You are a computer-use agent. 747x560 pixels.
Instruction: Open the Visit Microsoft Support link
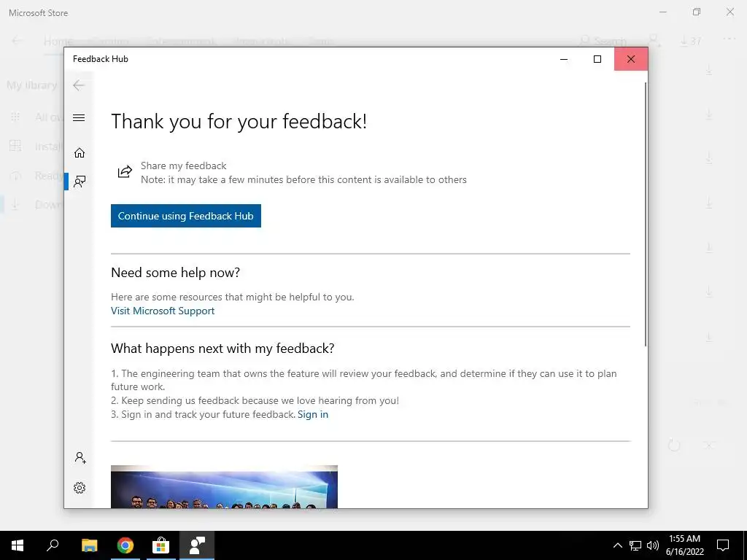tap(163, 311)
